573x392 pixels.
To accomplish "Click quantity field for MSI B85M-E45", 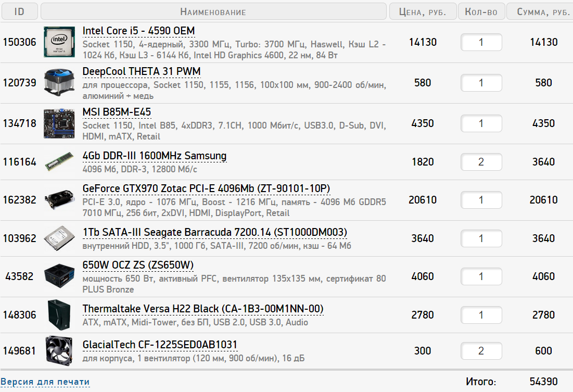I will pos(481,123).
